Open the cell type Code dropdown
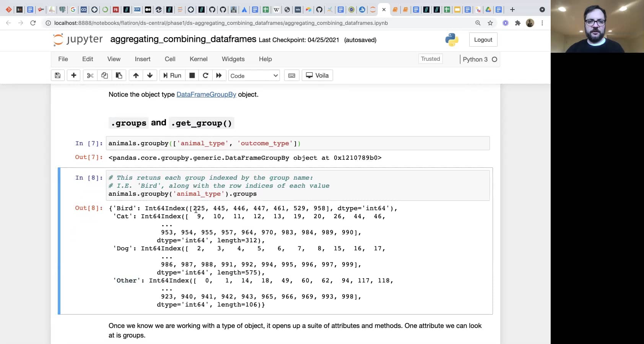The image size is (644, 344). coord(254,76)
